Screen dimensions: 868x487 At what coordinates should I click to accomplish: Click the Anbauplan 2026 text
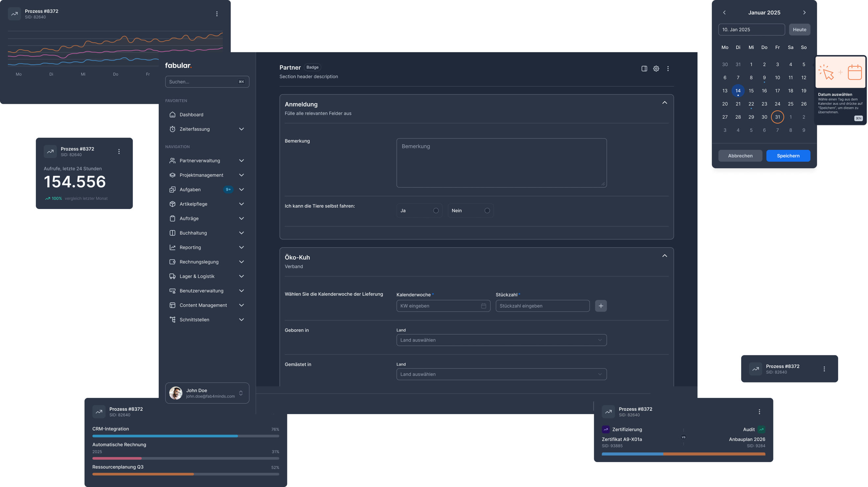(x=747, y=439)
